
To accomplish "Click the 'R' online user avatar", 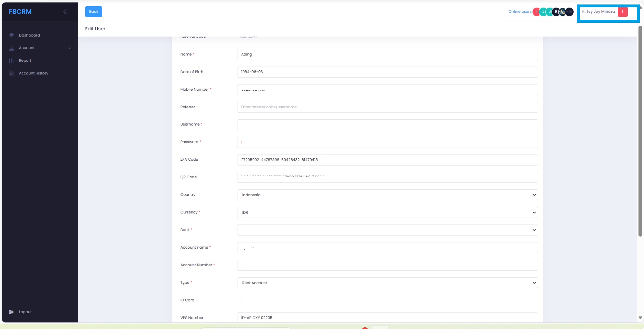I will (556, 12).
